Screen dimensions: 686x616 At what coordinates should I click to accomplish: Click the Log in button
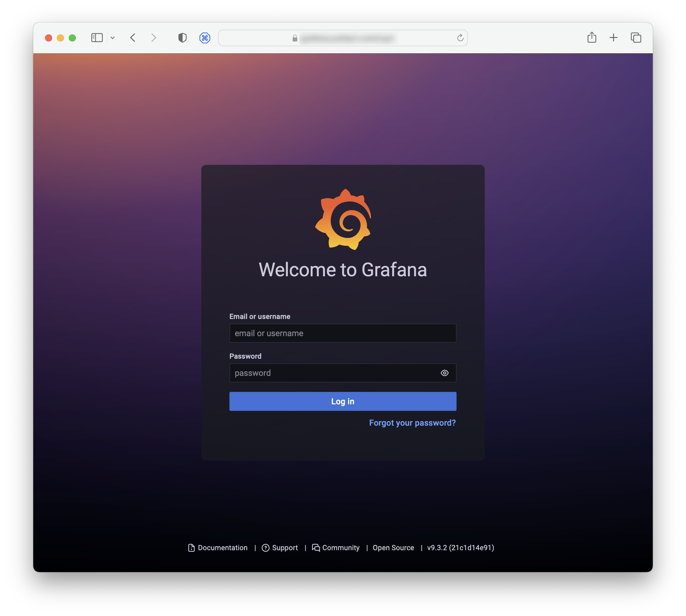tap(343, 401)
